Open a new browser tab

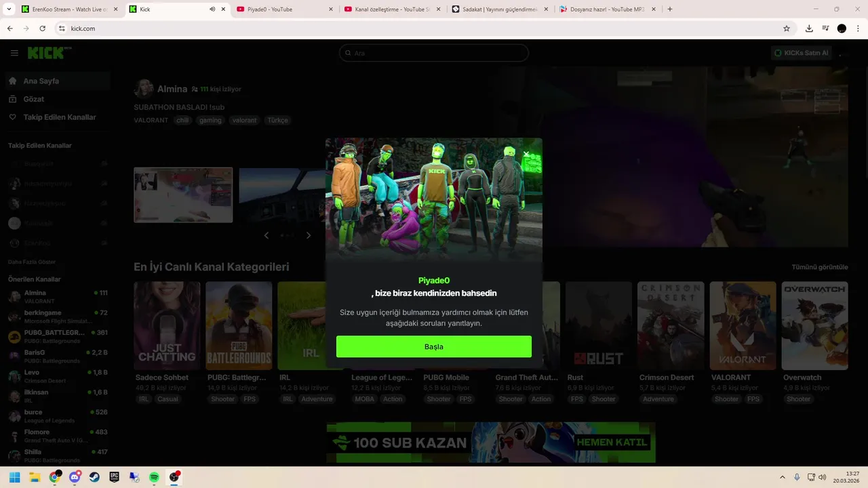(670, 9)
